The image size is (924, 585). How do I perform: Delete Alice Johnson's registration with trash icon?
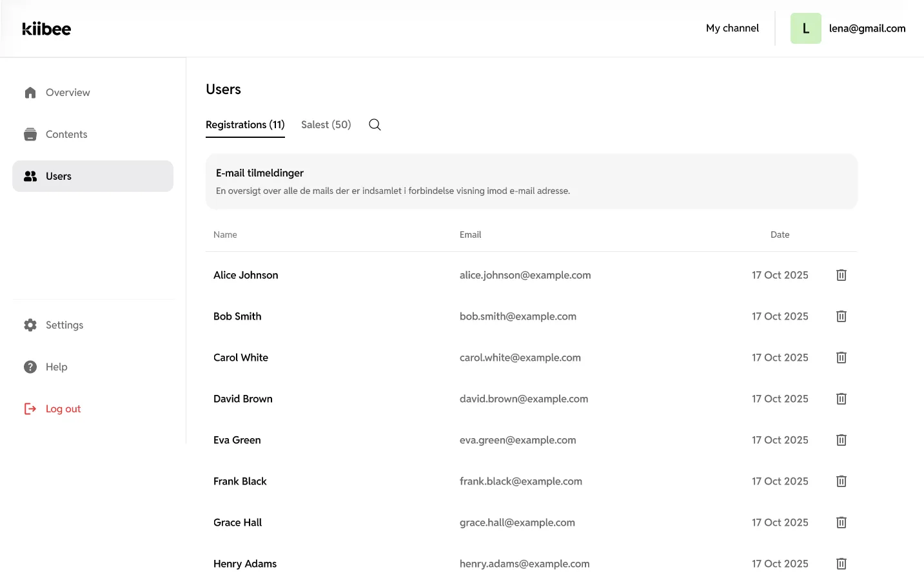(841, 275)
